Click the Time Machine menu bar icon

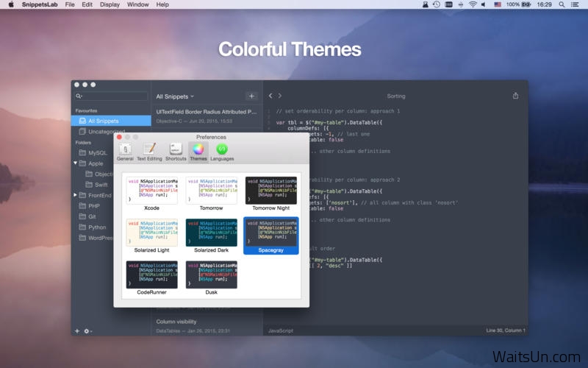[x=437, y=4]
